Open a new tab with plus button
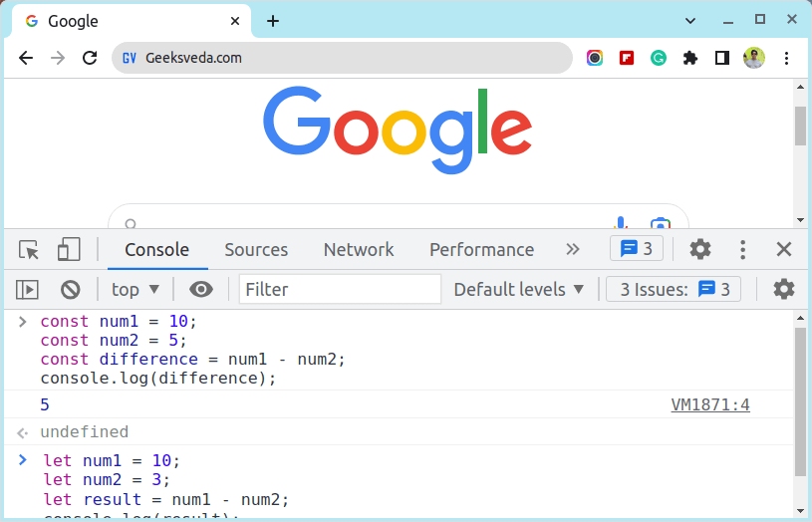Viewport: 812px width, 522px height. pos(273,21)
